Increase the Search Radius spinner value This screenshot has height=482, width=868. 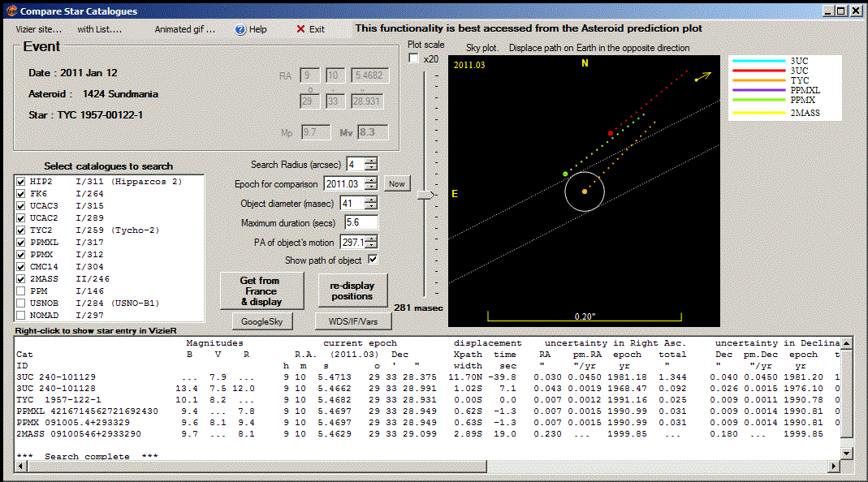click(371, 161)
